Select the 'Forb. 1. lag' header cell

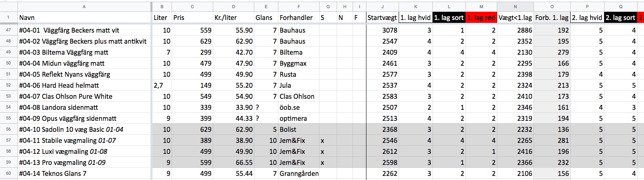(552, 18)
